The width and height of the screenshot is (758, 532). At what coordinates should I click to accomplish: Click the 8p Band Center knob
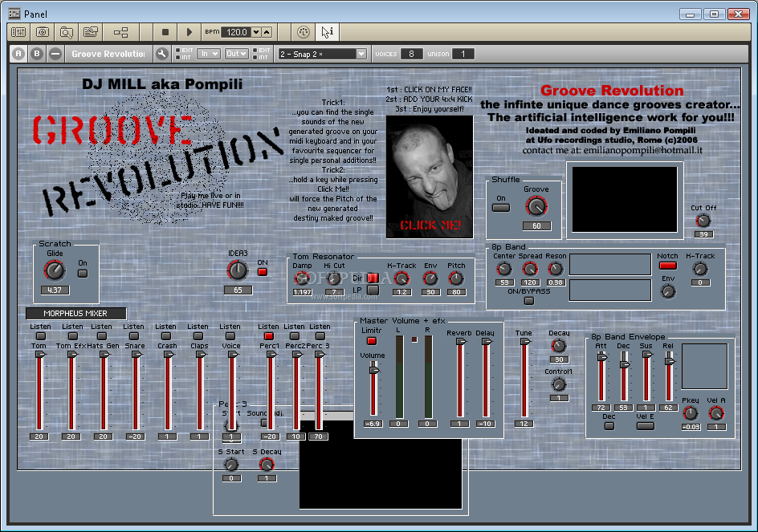(x=504, y=269)
